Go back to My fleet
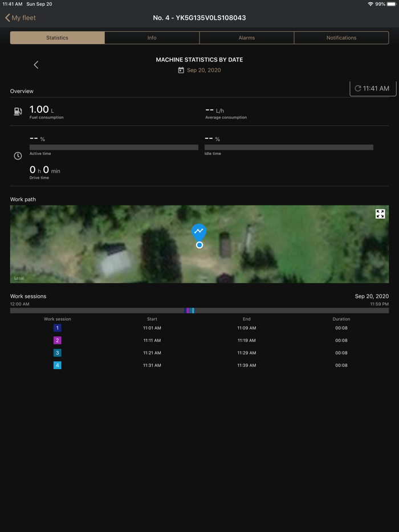 (21, 18)
